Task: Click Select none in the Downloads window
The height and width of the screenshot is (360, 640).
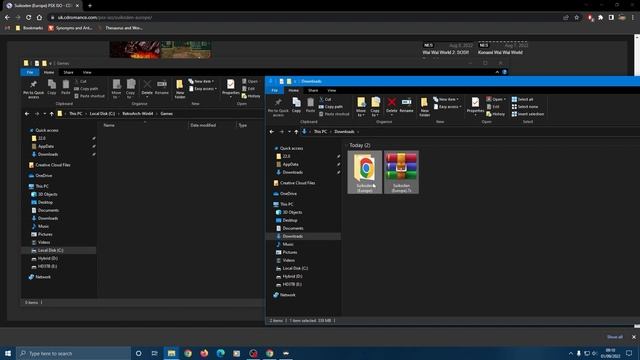Action: [x=524, y=107]
